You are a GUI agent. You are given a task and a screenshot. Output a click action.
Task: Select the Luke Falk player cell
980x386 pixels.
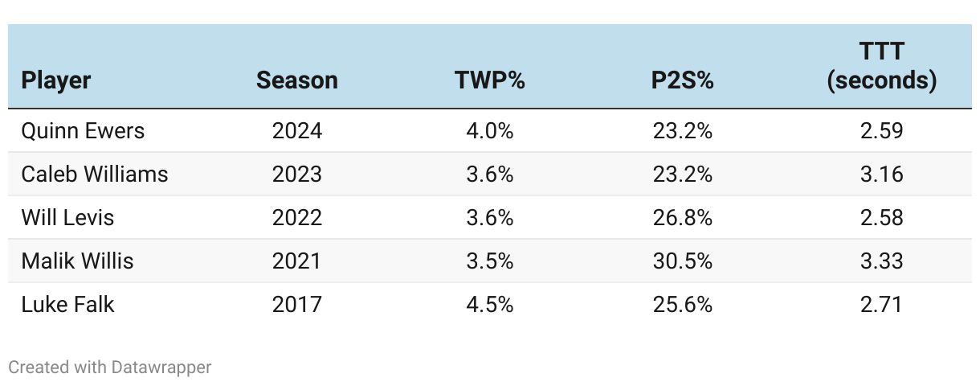(67, 304)
